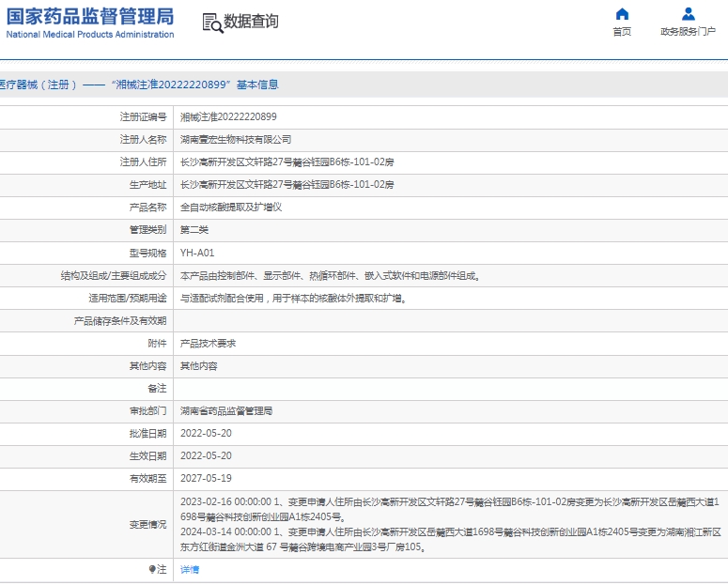Click the 注 marker icon beside 详情

(152, 569)
